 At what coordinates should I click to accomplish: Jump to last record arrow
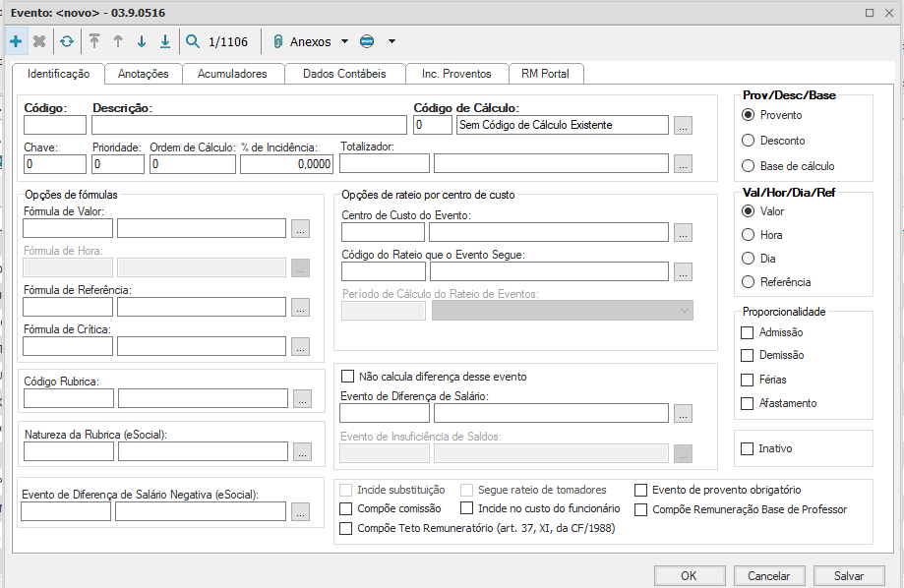coord(164,41)
